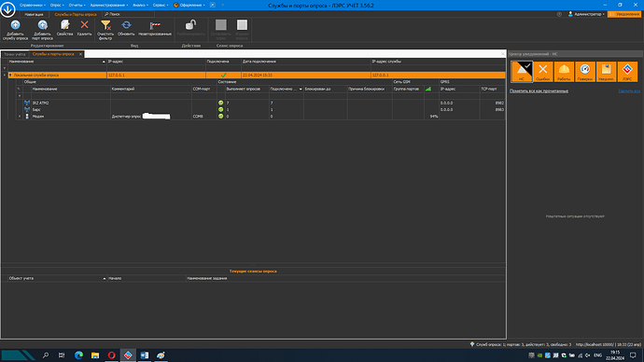
Task: Open File Explorer from the taskbar
Action: click(x=95, y=355)
